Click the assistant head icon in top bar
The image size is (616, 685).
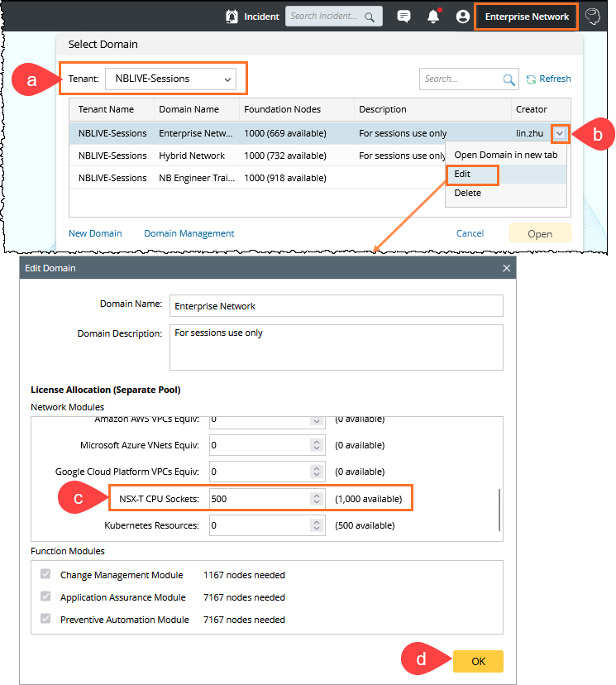pos(593,17)
